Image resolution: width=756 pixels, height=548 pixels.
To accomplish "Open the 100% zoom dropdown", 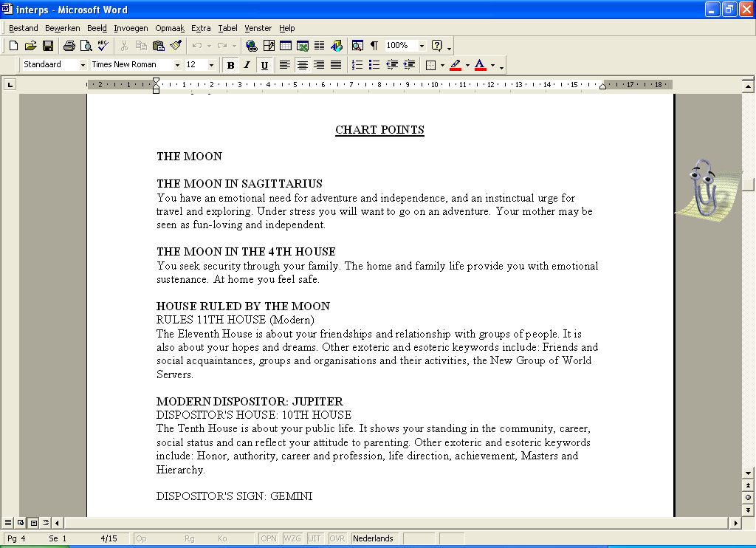I will (x=422, y=46).
